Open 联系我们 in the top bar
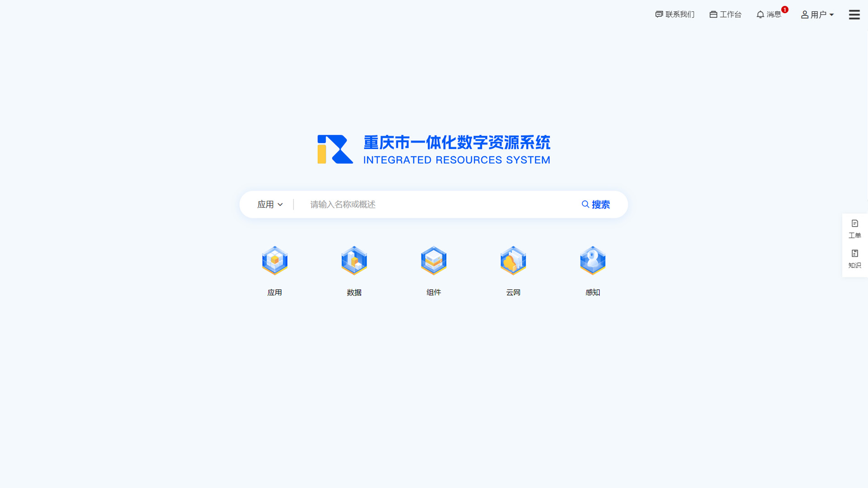 [x=675, y=14]
